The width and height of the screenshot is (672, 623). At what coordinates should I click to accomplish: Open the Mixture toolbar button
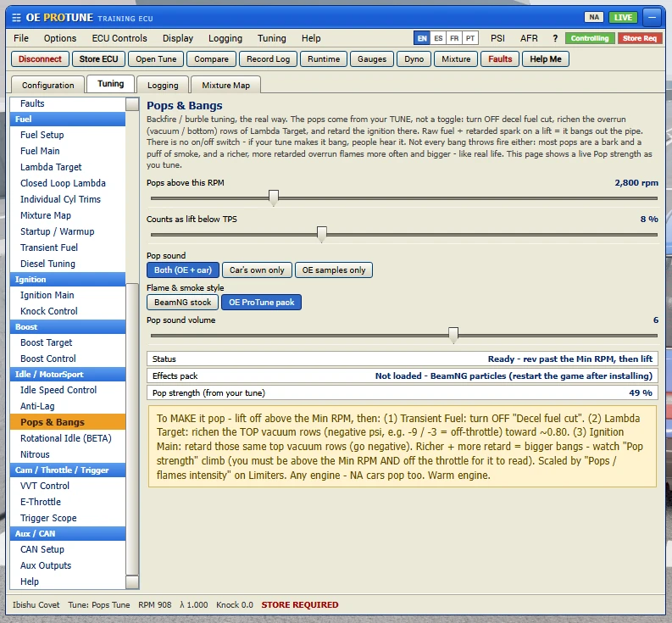click(x=456, y=58)
